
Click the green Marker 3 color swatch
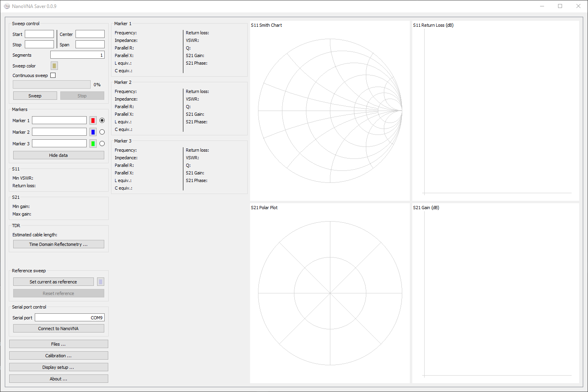93,144
